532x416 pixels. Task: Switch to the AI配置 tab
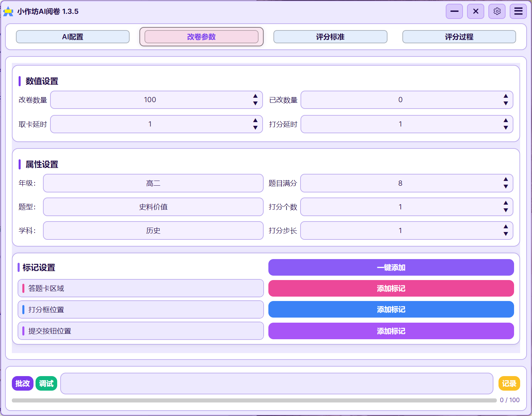[x=73, y=37]
